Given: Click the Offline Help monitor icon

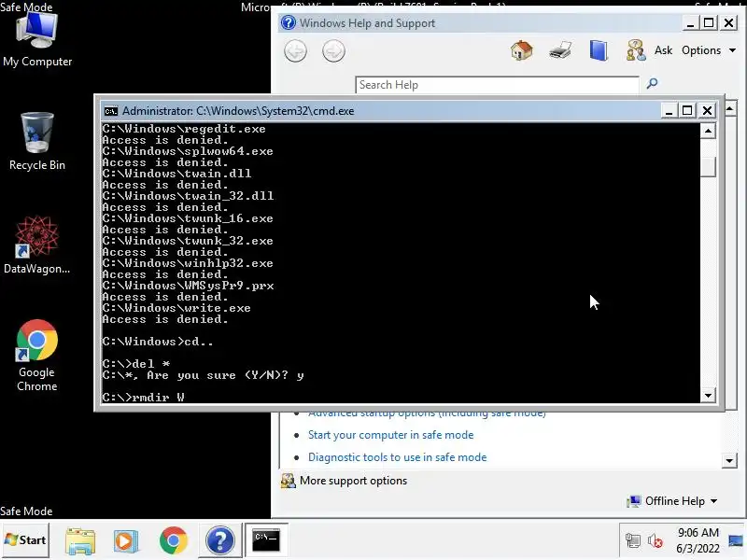Looking at the screenshot, I should point(634,501).
